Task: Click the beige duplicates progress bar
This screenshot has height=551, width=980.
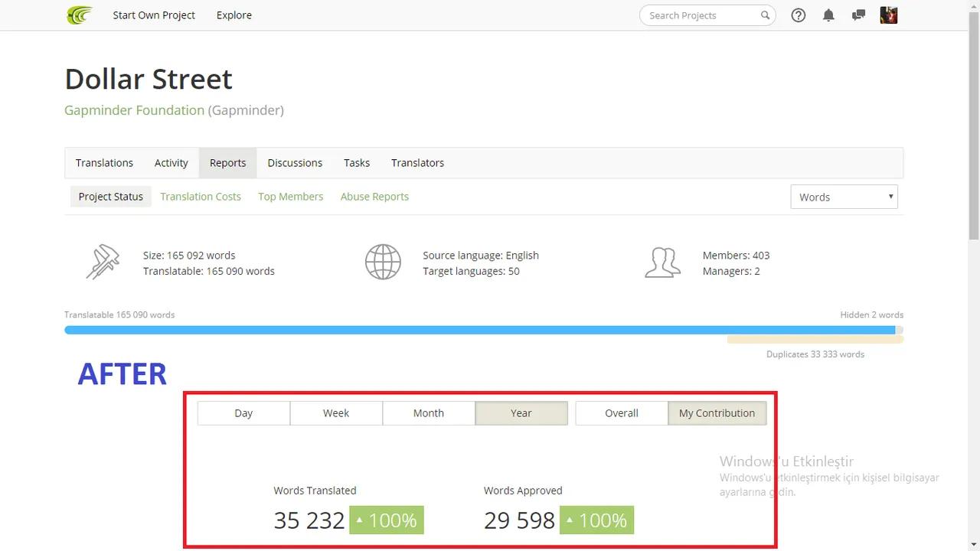Action: coord(815,340)
